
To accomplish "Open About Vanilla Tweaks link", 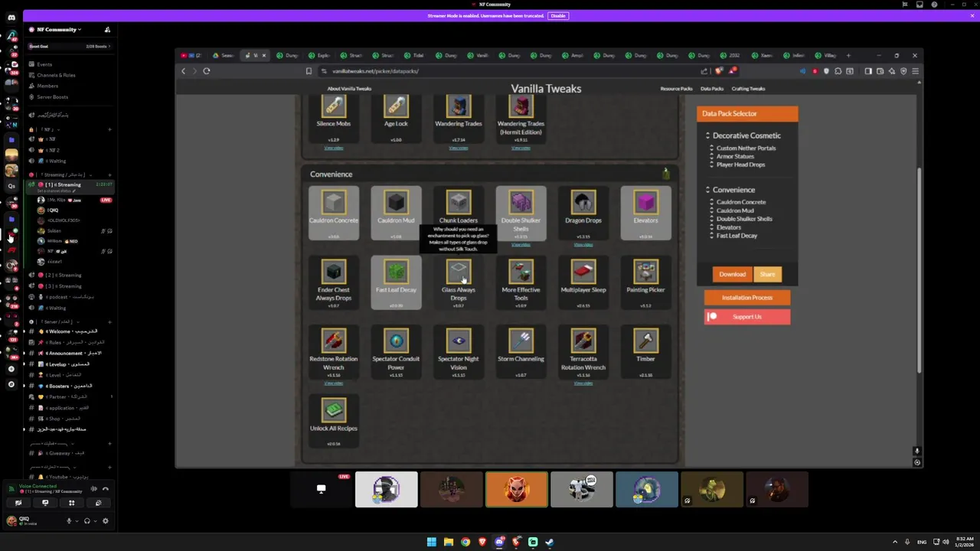I will tap(349, 89).
